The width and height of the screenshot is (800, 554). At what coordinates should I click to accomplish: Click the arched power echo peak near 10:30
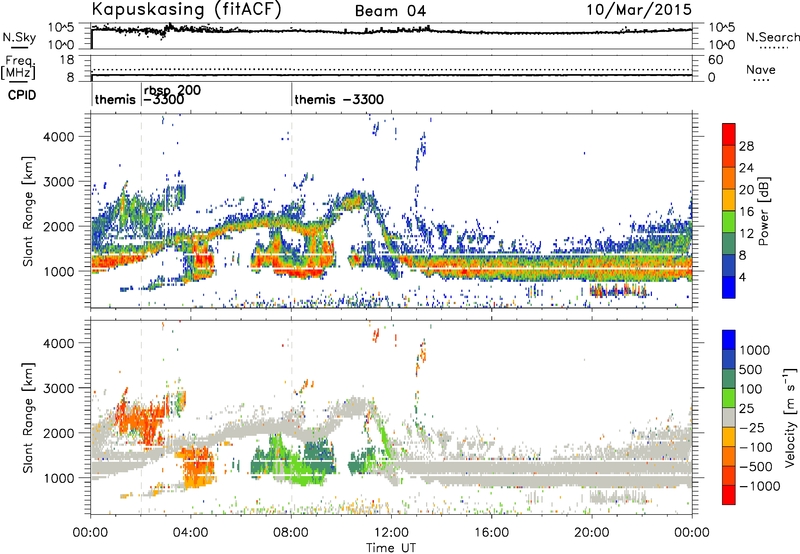(353, 200)
